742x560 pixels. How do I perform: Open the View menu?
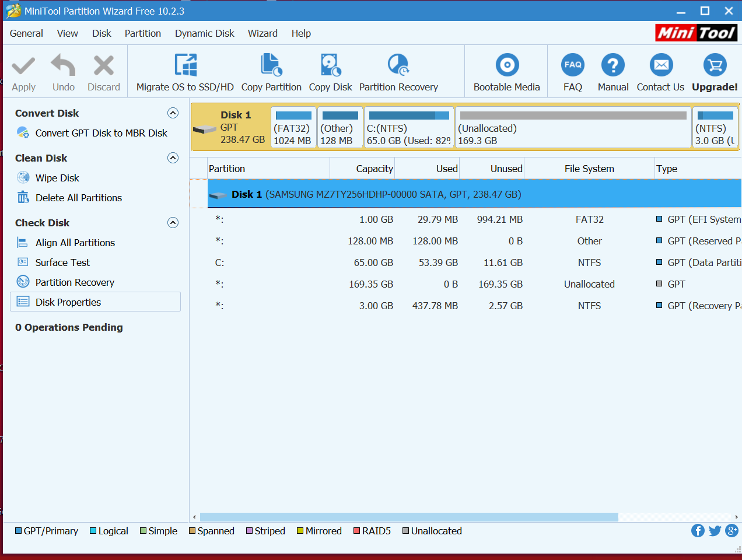[68, 33]
